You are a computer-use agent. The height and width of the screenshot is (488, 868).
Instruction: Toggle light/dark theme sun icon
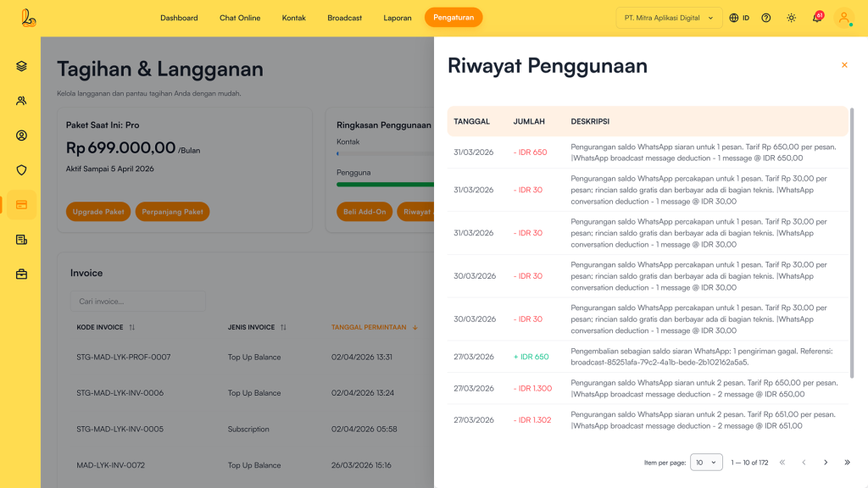pyautogui.click(x=791, y=18)
